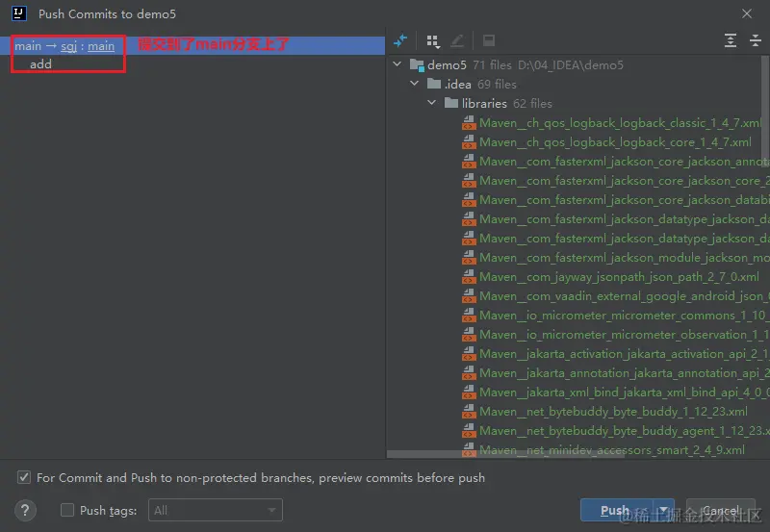The height and width of the screenshot is (532, 770).
Task: Click the IntelliJ IDEA logo in title bar
Action: [18, 13]
